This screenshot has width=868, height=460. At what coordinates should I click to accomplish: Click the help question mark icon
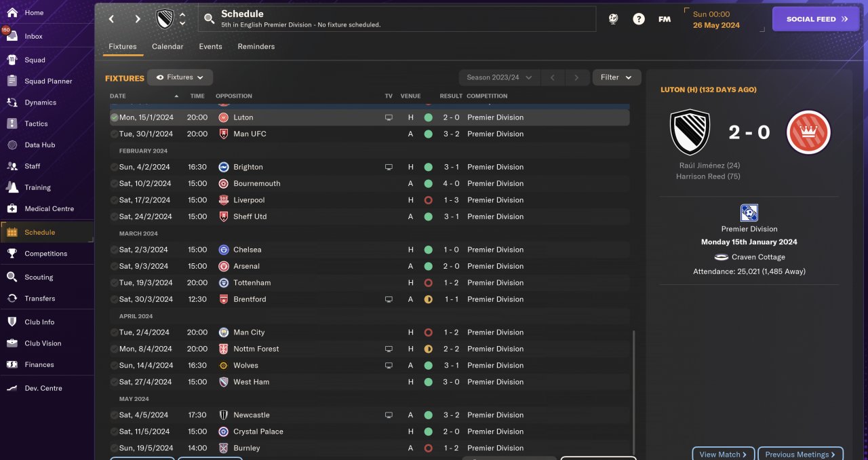coord(639,19)
